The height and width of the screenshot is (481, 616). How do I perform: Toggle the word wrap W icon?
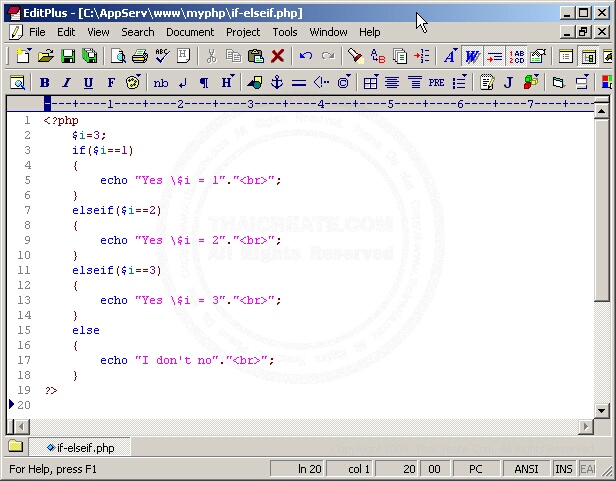pos(472,57)
